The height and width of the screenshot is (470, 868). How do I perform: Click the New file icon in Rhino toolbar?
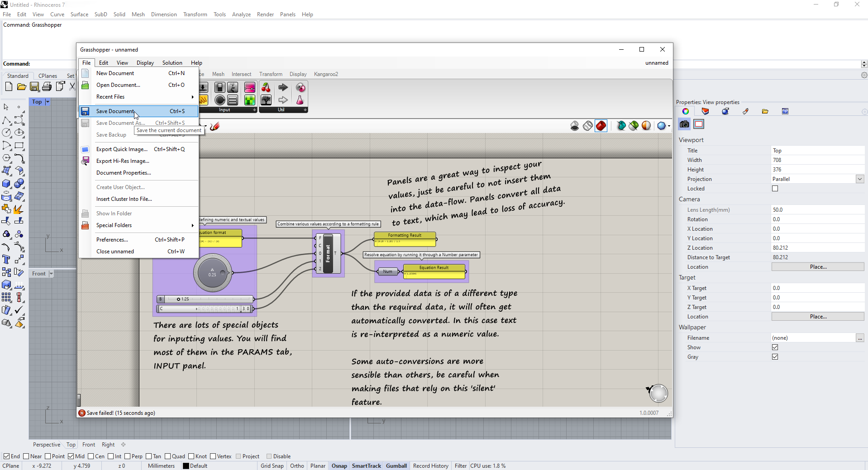click(x=9, y=87)
